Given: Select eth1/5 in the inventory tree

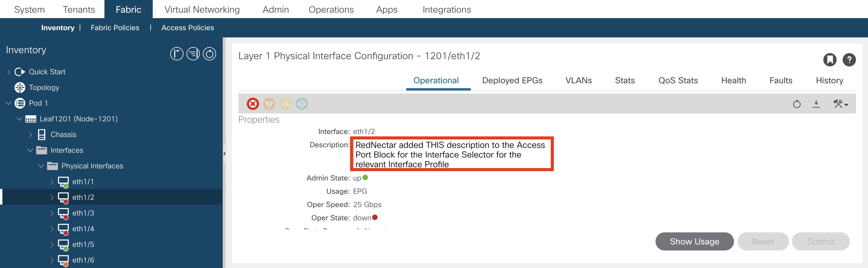Looking at the screenshot, I should [83, 244].
